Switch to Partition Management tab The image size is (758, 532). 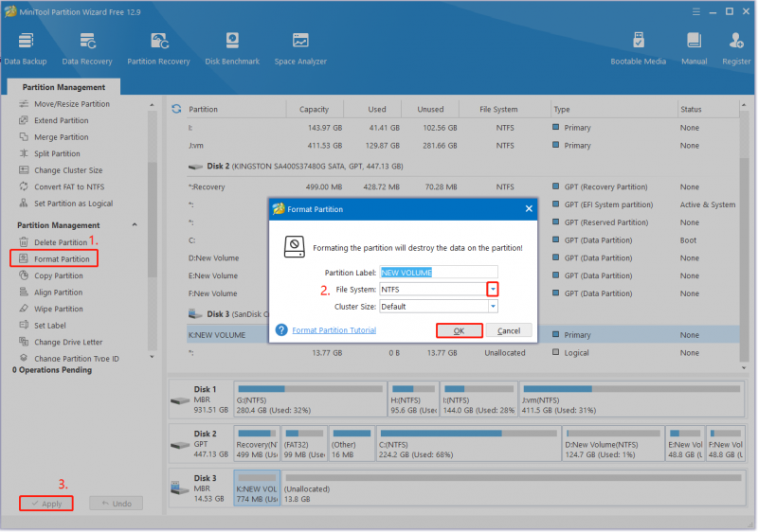pyautogui.click(x=63, y=87)
